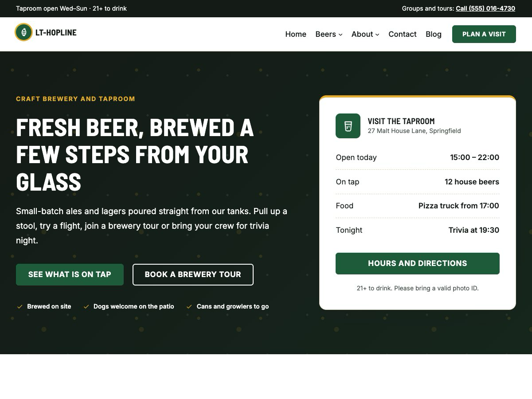Click Trivia at 19:30 text
532x399 pixels.
tap(474, 230)
